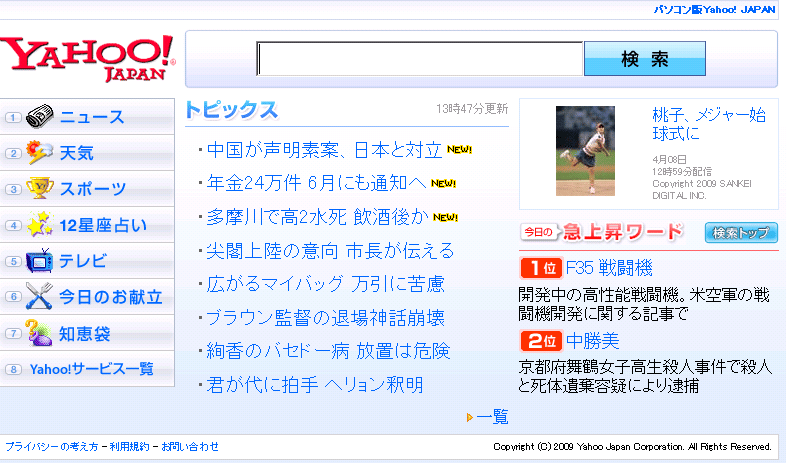Screen dimensions: 786x463
Task: Open headline 絢香のバセドー病 放置は危険
Action: click(328, 351)
